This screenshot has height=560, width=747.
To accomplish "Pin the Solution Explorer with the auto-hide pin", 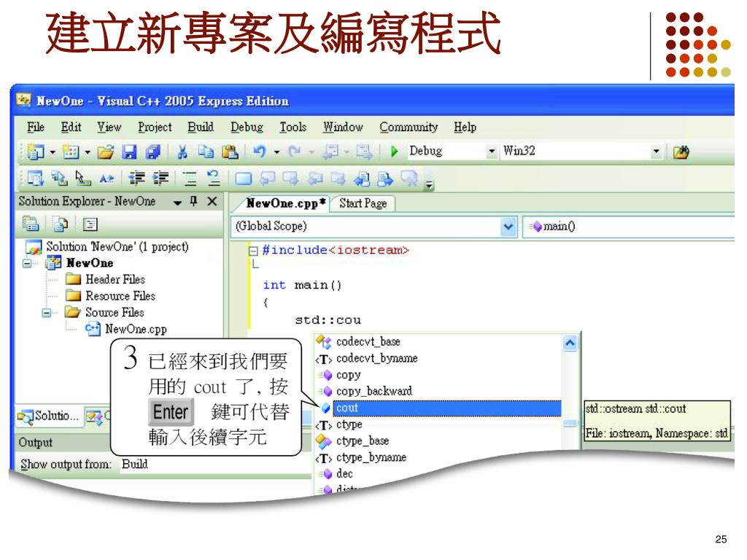I will pyautogui.click(x=193, y=201).
